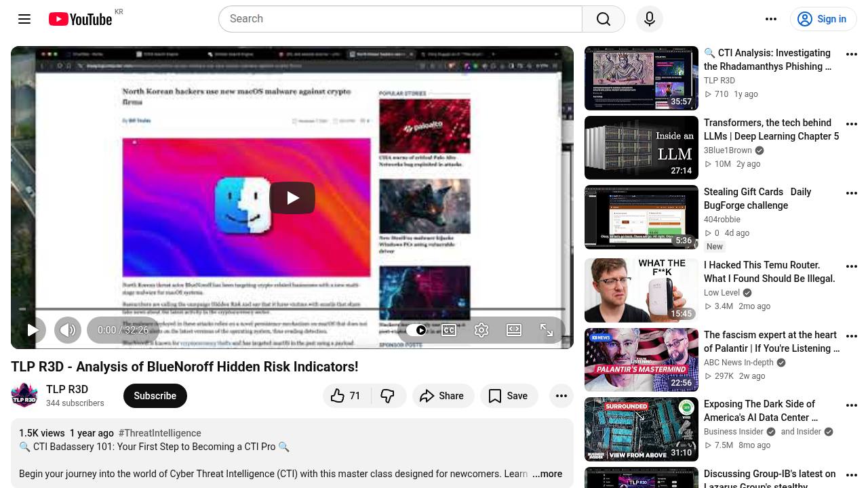Screen dimensions: 868x488
Task: Enter full screen mode
Action: point(547,330)
